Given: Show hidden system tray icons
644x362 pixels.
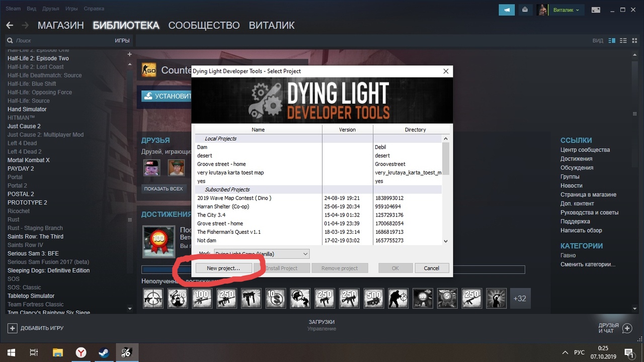Looking at the screenshot, I should click(x=565, y=352).
